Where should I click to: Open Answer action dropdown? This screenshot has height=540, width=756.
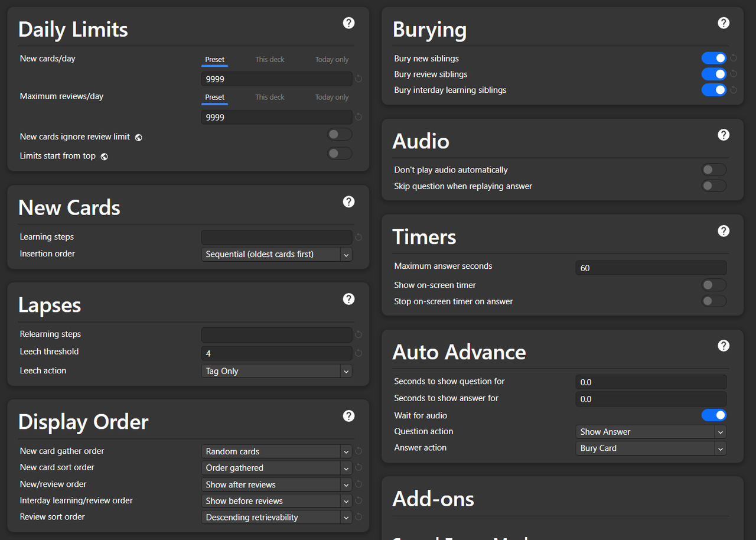[x=651, y=448]
